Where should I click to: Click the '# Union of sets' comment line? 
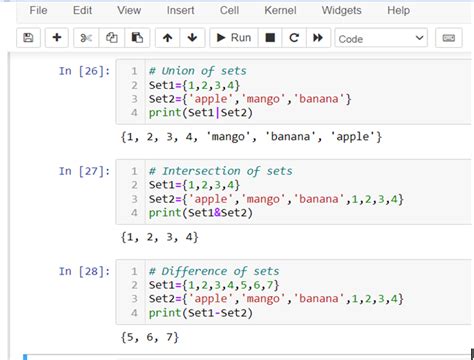[x=198, y=71]
